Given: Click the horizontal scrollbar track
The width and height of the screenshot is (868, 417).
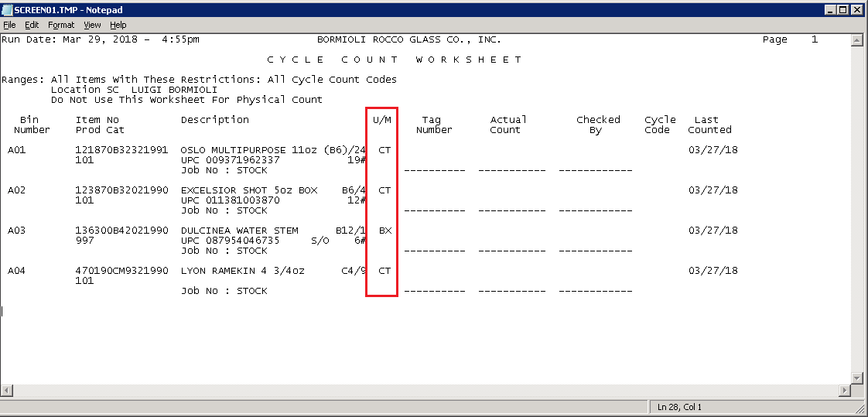Looking at the screenshot, I should [425, 391].
